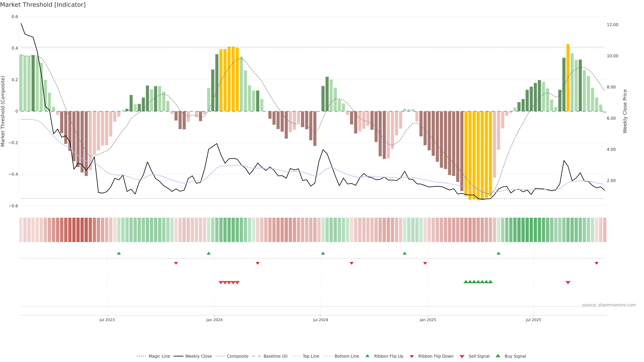
Task: Click the last red Ribbon Flip Down marker at far right
Action: [x=597, y=263]
